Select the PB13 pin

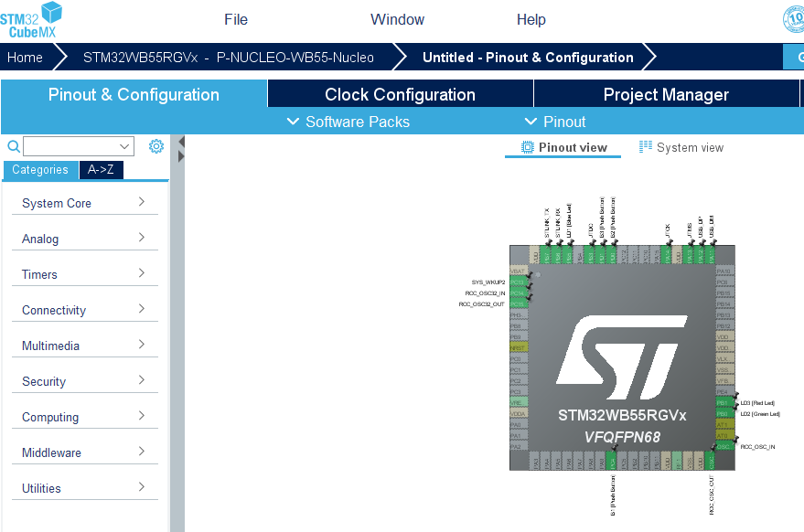tap(725, 315)
